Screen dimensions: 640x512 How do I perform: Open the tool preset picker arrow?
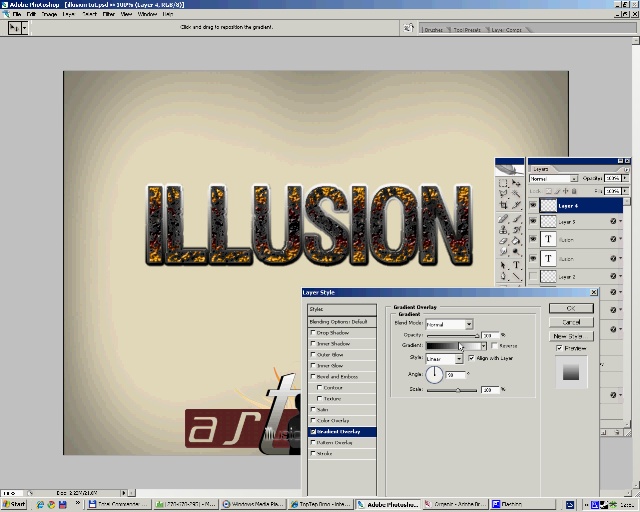[x=24, y=28]
